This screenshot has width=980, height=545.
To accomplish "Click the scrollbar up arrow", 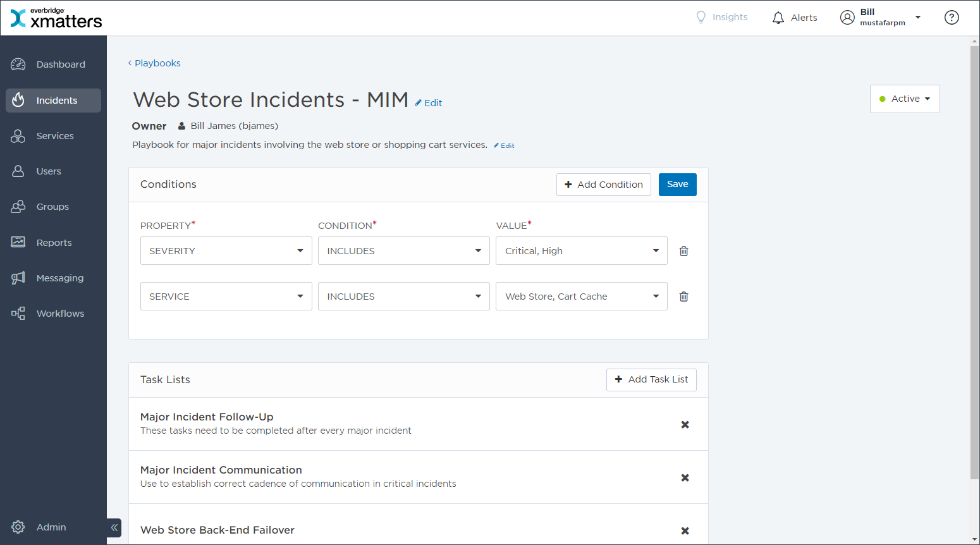I will click(974, 41).
